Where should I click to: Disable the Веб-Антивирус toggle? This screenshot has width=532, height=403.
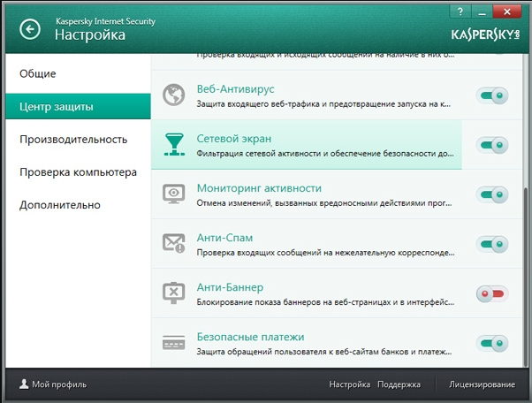(x=492, y=95)
